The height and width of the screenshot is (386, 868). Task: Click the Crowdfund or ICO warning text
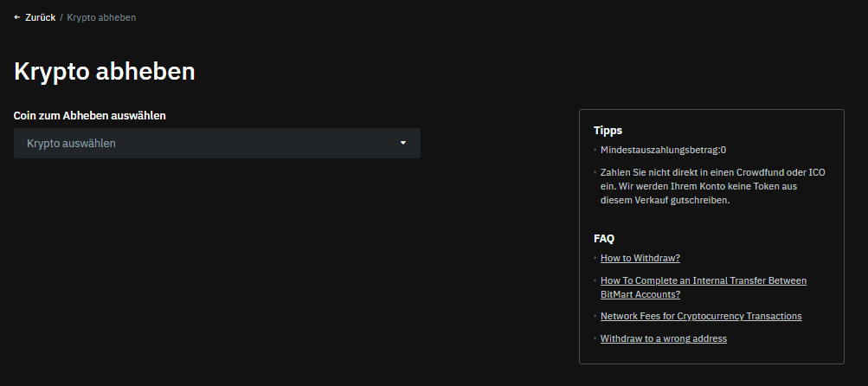pyautogui.click(x=712, y=186)
